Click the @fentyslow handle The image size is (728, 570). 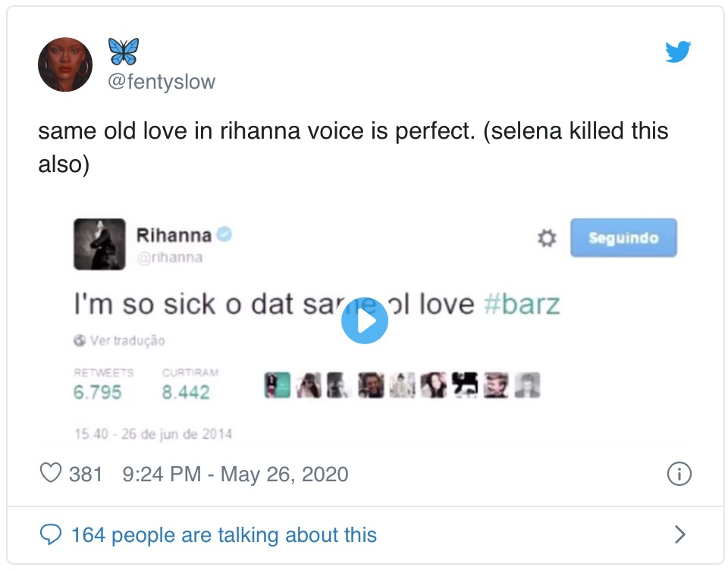pos(162,82)
